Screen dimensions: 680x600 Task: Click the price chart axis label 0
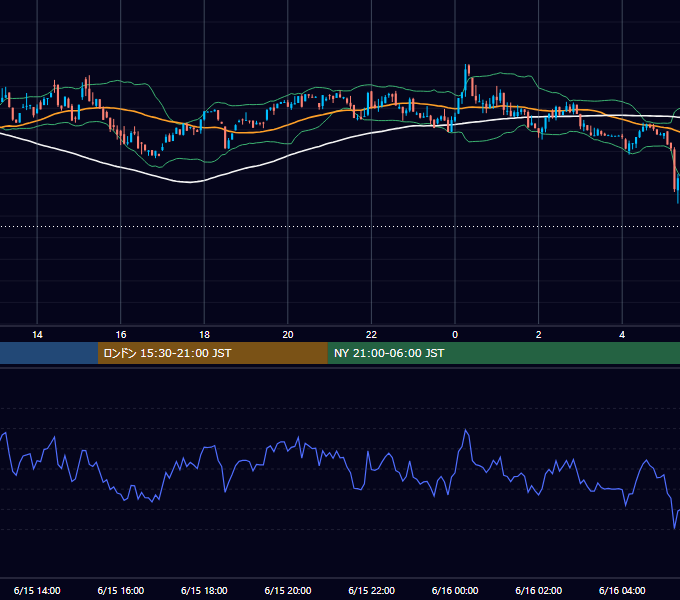click(455, 335)
